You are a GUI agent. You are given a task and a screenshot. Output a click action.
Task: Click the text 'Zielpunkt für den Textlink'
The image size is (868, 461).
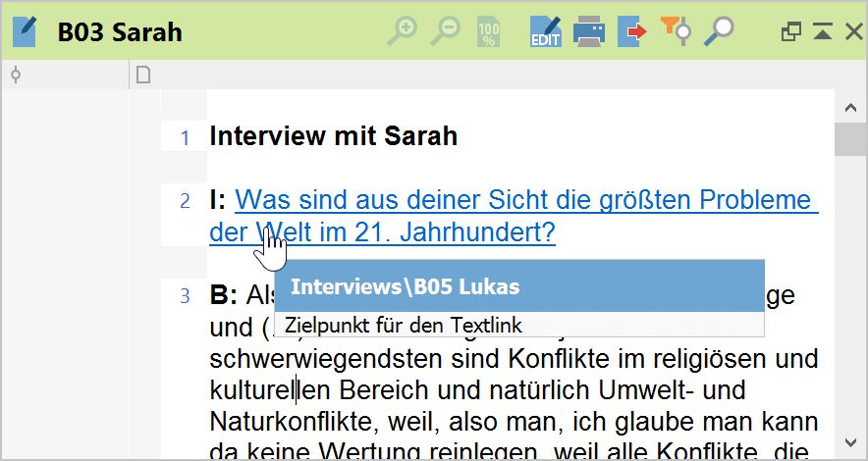coord(404,325)
